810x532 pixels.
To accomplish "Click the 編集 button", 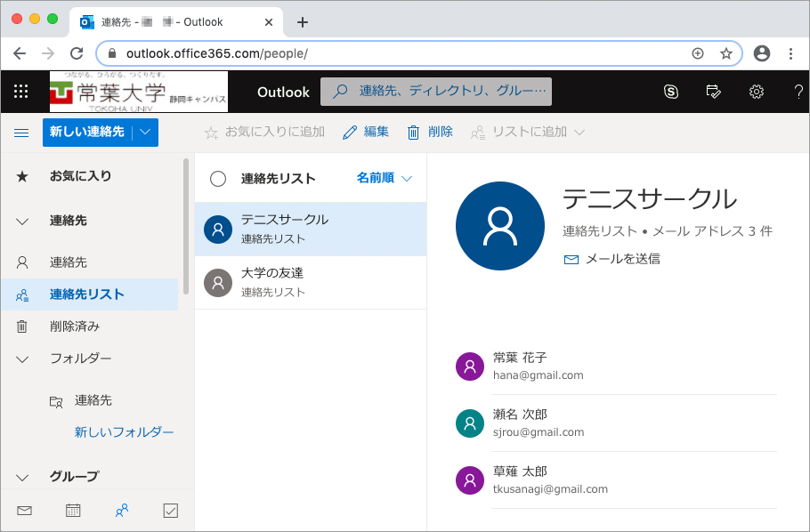I will [x=366, y=132].
